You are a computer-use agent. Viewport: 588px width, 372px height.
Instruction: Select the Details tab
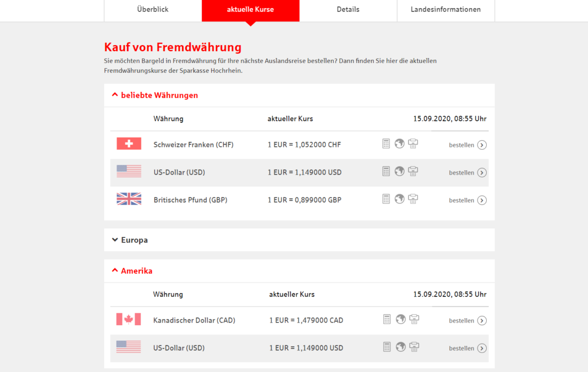click(x=348, y=9)
